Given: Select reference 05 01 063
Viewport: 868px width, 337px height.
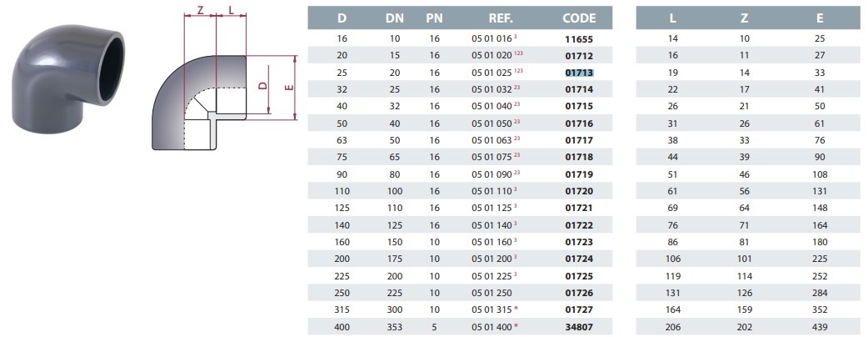Looking at the screenshot, I should point(491,139).
